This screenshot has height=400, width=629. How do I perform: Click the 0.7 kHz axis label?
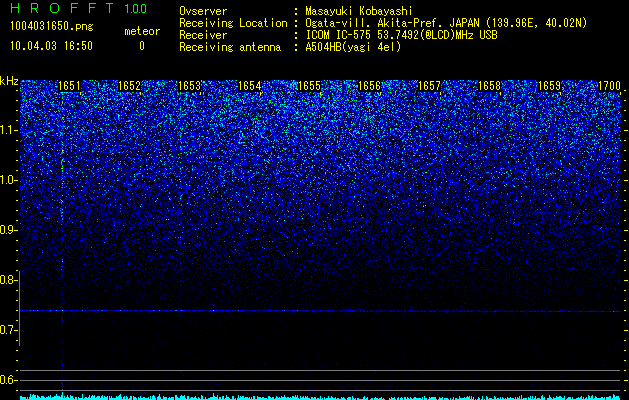8,330
